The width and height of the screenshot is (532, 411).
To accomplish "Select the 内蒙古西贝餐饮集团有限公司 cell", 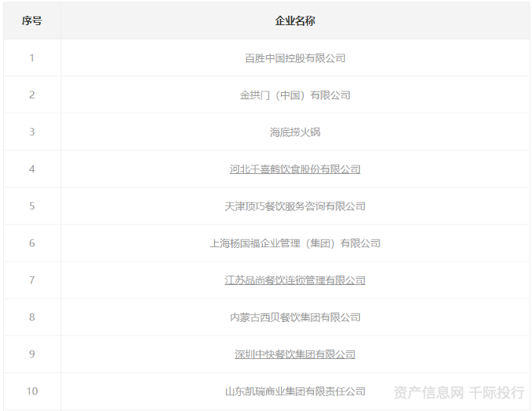I will 295,317.
